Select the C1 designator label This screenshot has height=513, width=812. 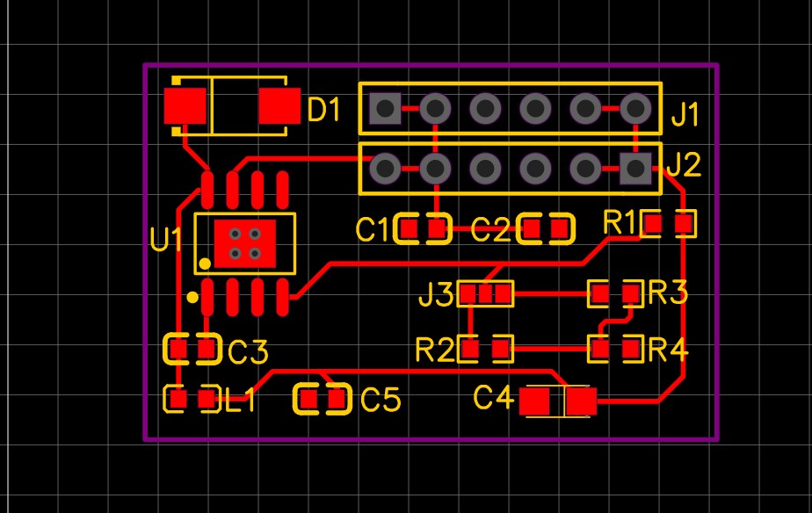click(373, 230)
